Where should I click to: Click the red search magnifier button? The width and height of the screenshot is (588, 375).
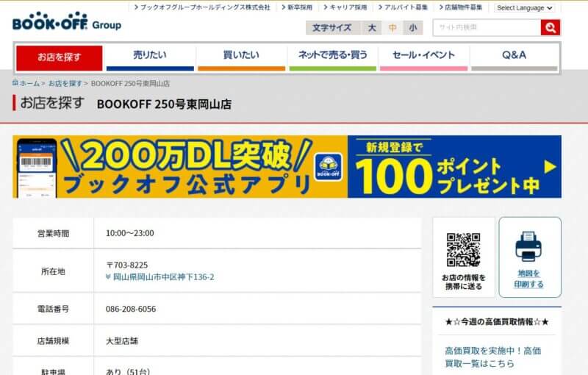click(x=551, y=27)
